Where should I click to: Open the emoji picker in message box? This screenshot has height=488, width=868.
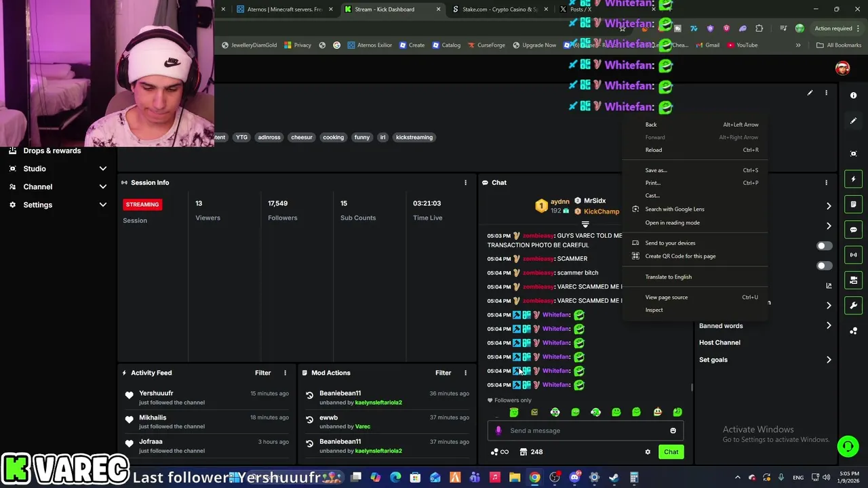tap(673, 430)
